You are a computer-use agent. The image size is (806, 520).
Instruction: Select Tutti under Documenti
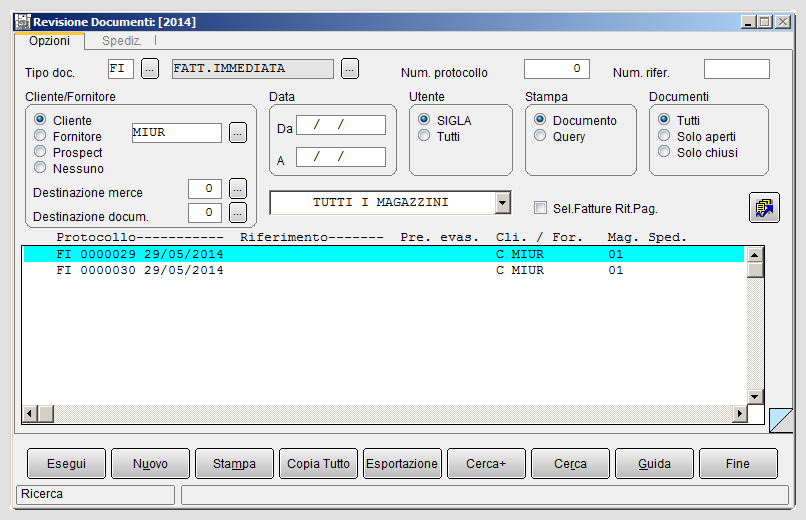point(664,119)
